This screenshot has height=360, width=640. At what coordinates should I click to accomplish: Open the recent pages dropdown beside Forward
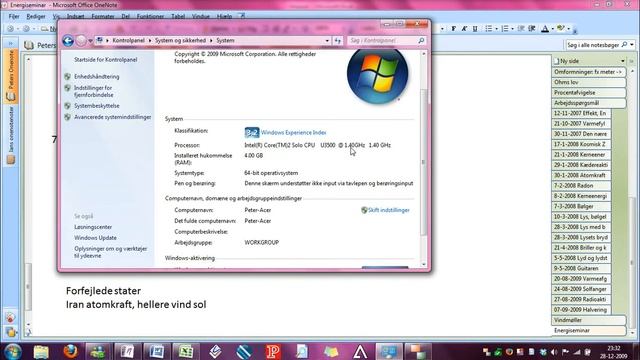pos(90,41)
